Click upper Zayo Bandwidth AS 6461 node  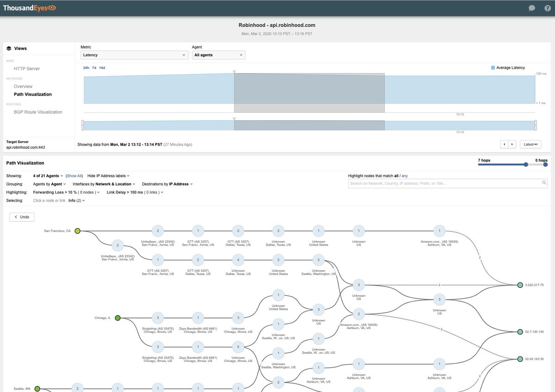(198, 318)
